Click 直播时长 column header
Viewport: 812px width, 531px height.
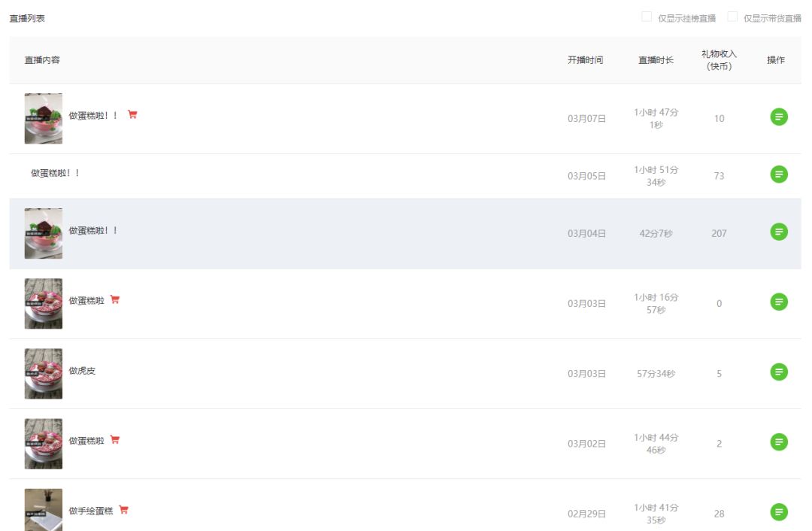656,60
